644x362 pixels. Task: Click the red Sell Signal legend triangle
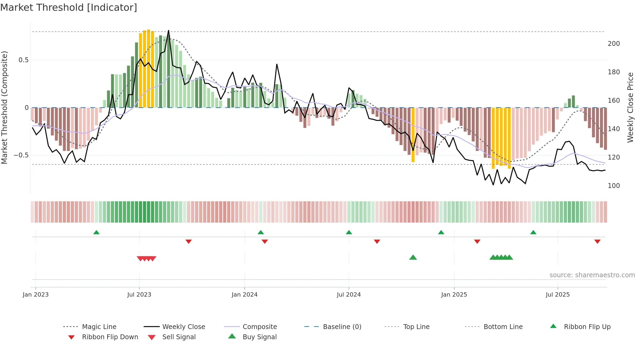tap(152, 337)
